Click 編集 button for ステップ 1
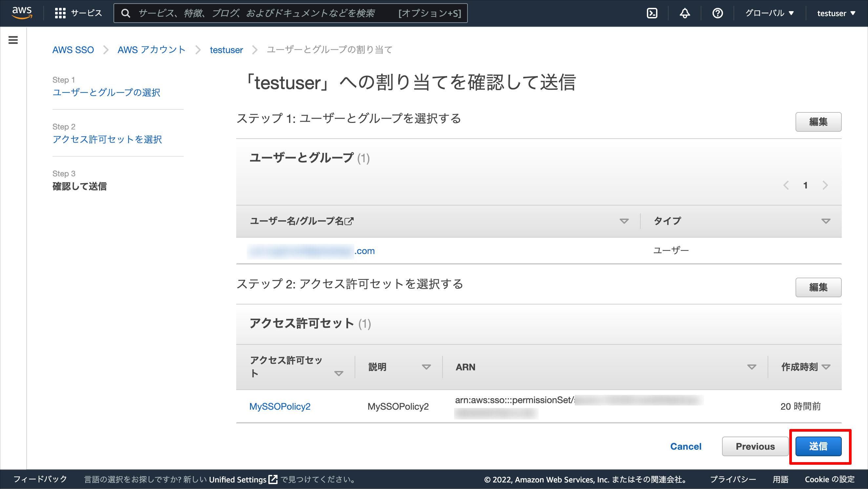This screenshot has height=489, width=868. pyautogui.click(x=818, y=122)
